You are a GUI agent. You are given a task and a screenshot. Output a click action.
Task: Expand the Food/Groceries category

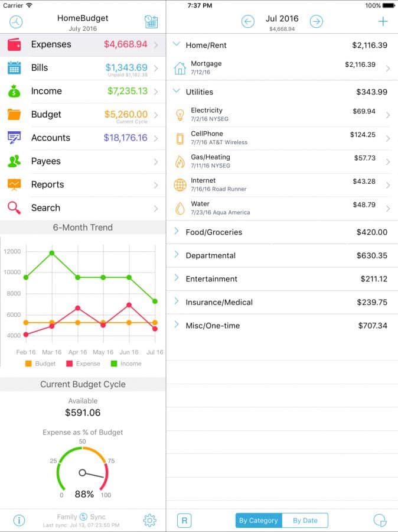176,231
